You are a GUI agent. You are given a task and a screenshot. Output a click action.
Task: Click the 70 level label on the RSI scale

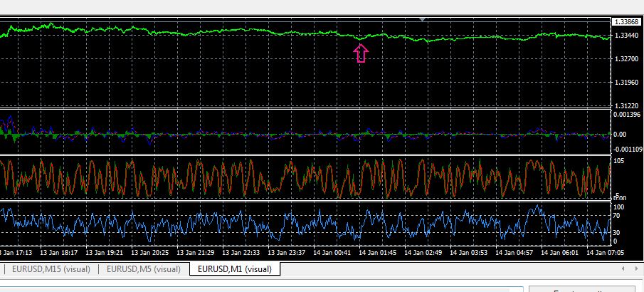[618, 215]
